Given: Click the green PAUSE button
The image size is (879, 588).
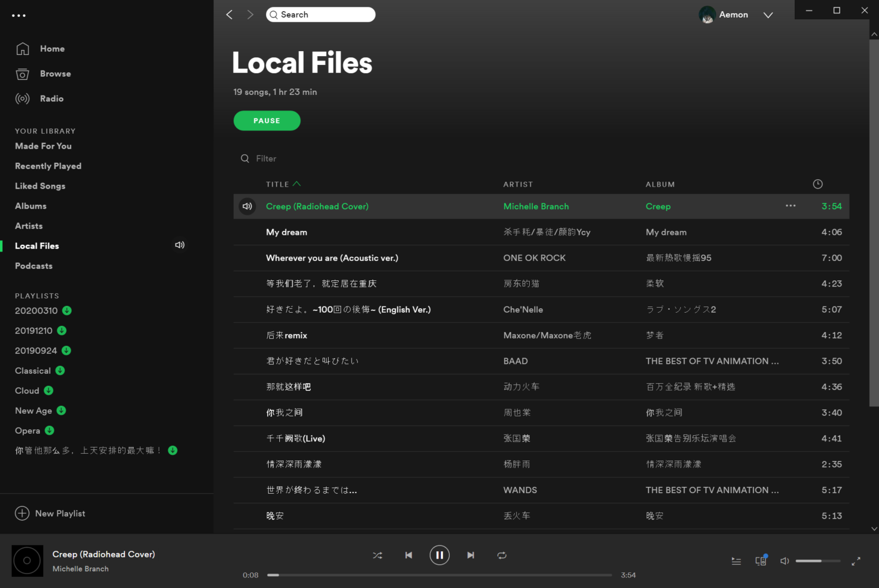Looking at the screenshot, I should [267, 121].
